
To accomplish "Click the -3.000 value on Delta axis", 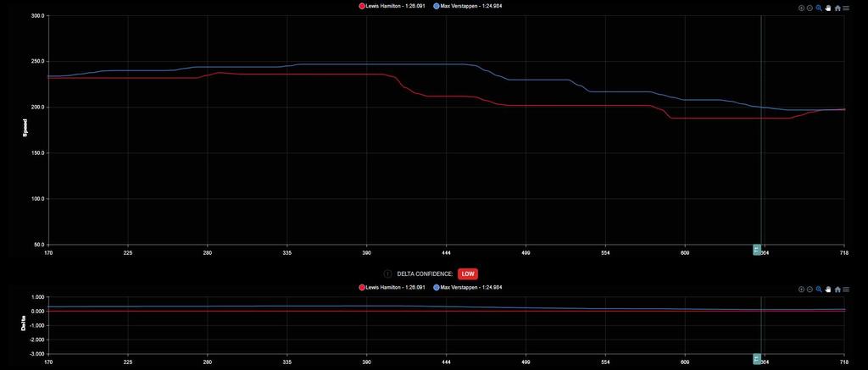I will point(37,354).
